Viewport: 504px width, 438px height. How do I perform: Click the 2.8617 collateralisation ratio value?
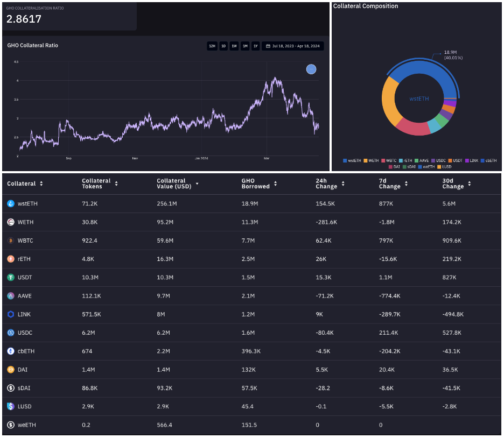tap(24, 19)
